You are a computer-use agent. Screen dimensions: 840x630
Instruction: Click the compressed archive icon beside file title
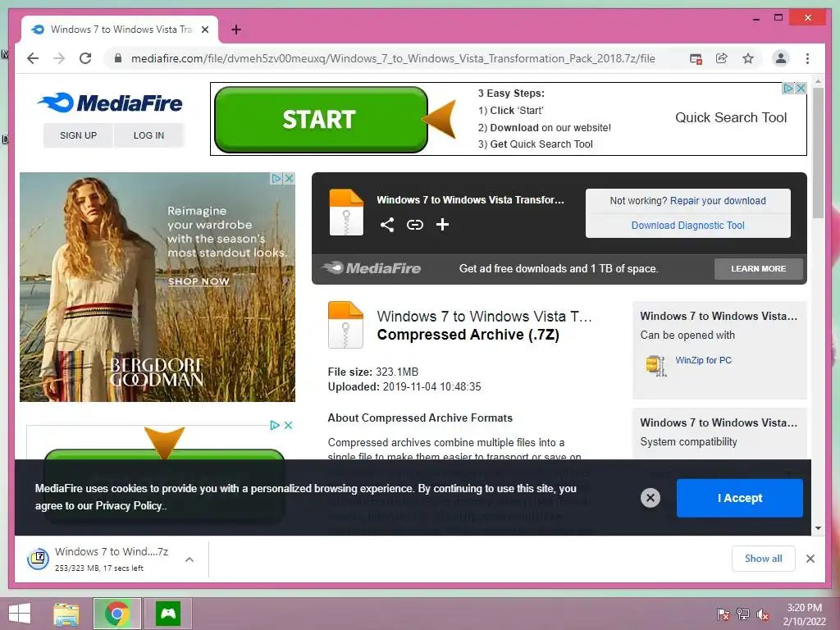click(x=345, y=325)
